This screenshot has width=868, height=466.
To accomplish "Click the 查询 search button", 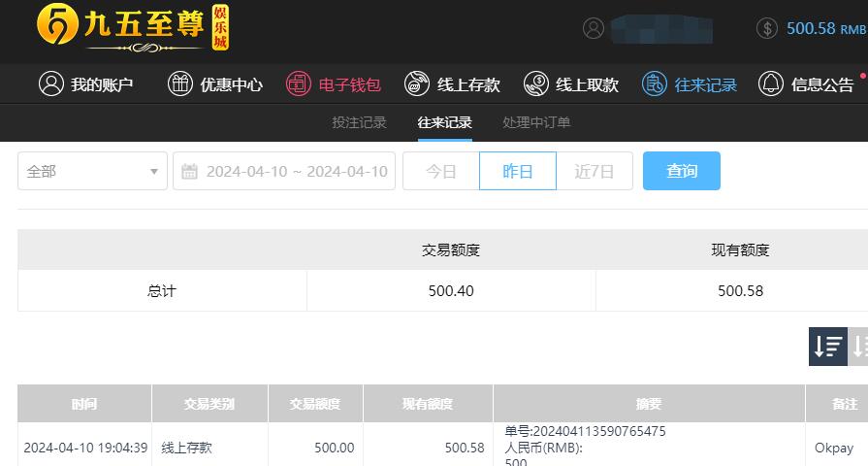I will pos(682,171).
